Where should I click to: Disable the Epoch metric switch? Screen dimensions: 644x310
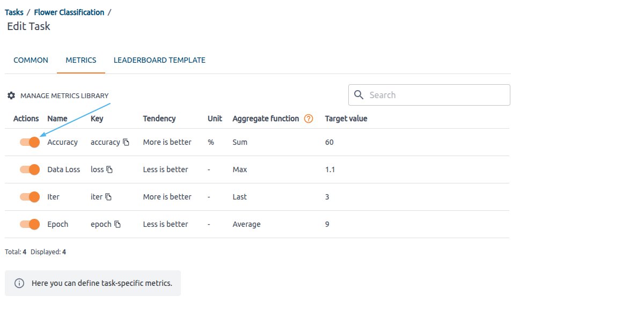(x=30, y=224)
